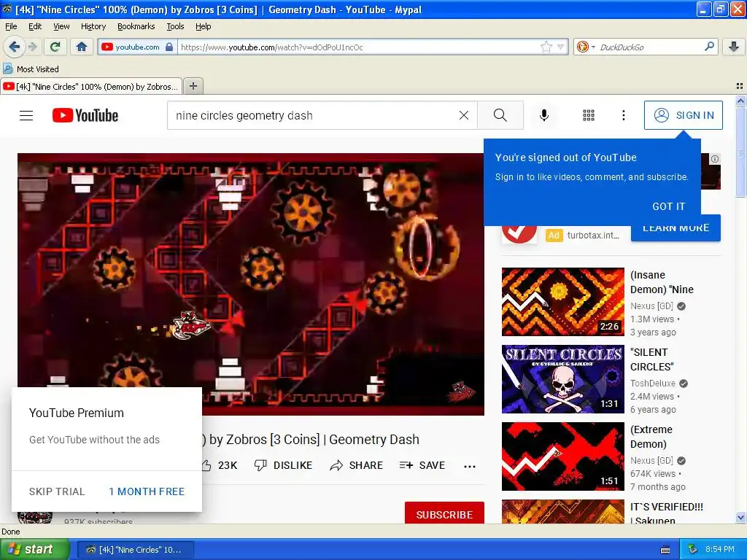The image size is (747, 560).
Task: Click the Nine Circles taskbar item
Action: tap(135, 550)
